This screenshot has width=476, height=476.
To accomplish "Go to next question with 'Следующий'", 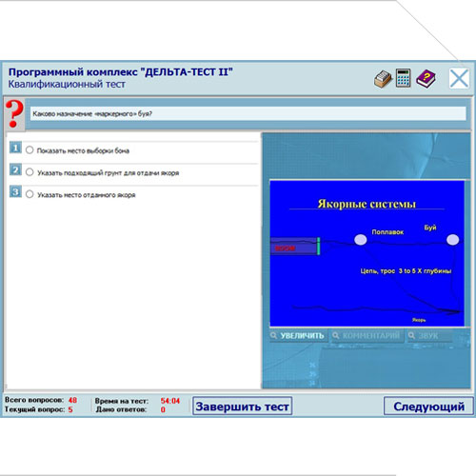I will [428, 407].
